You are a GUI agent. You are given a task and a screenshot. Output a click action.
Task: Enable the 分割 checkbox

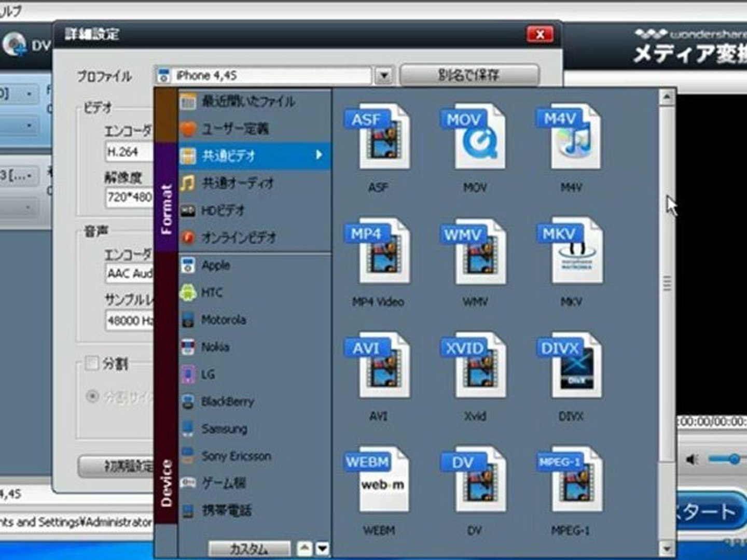pos(91,362)
